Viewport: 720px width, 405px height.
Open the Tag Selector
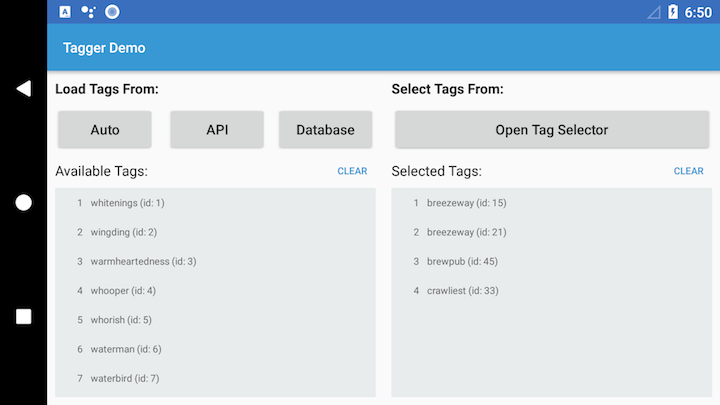click(552, 129)
